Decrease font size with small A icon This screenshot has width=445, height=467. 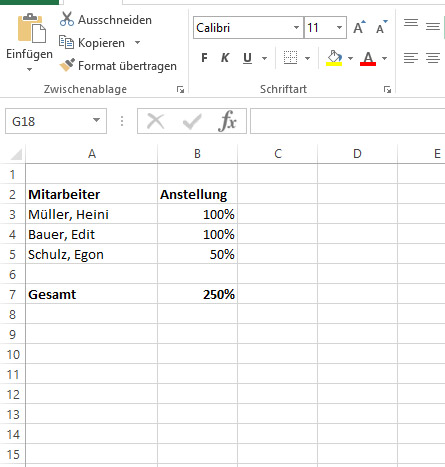coord(381,27)
